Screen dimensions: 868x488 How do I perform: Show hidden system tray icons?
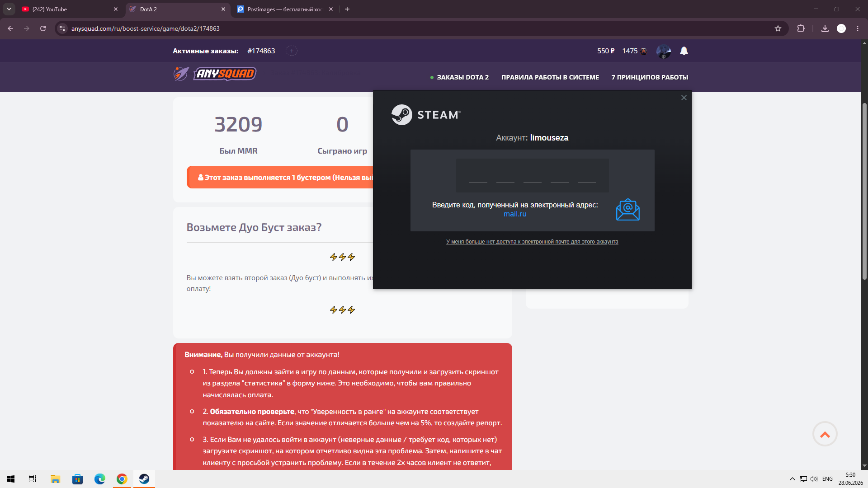(792, 479)
